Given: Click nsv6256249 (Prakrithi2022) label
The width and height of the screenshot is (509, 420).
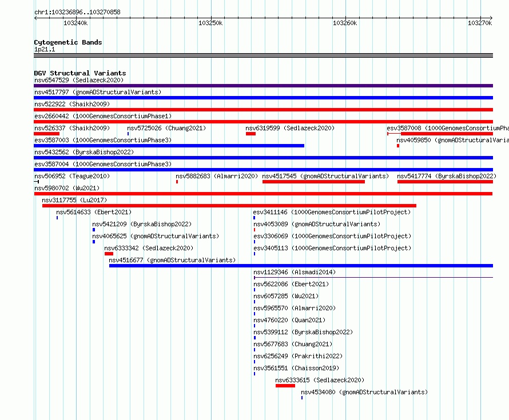Looking at the screenshot, I should (x=298, y=356).
